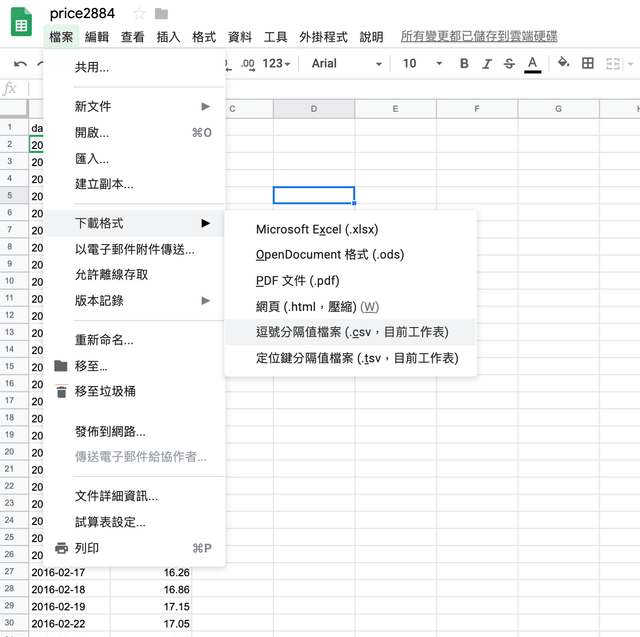Click cell containing 2016-02-17
The image size is (640, 637).
[70, 572]
